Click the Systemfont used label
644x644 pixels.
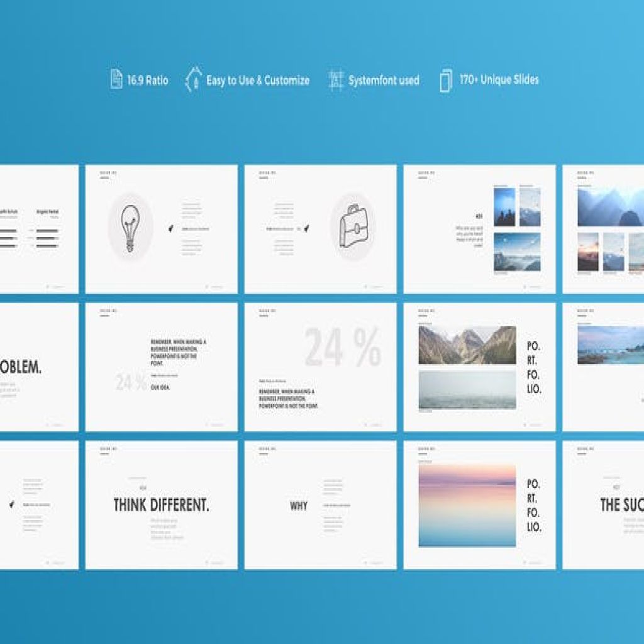384,80
